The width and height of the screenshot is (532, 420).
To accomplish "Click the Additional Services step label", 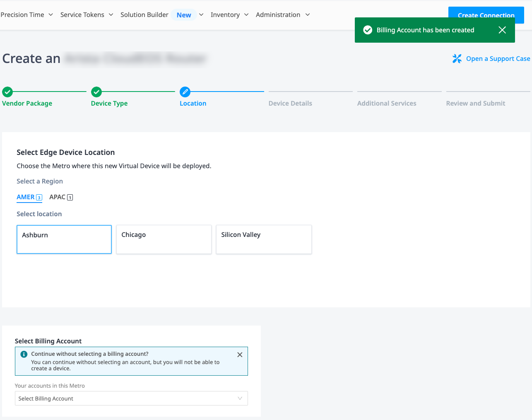I will pos(387,104).
